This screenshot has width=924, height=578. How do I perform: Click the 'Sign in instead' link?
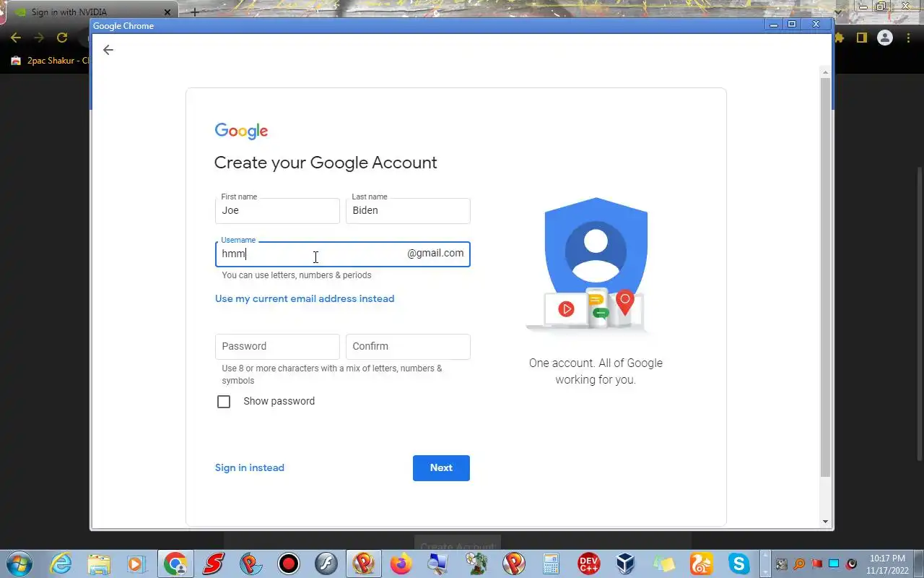[250, 467]
